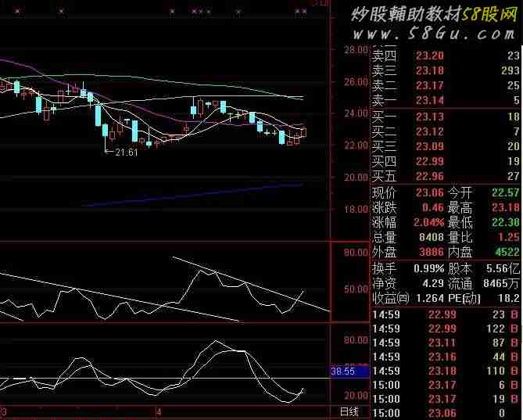
Task: Click the blue 38.55 indicator value marker
Action: coord(349,371)
